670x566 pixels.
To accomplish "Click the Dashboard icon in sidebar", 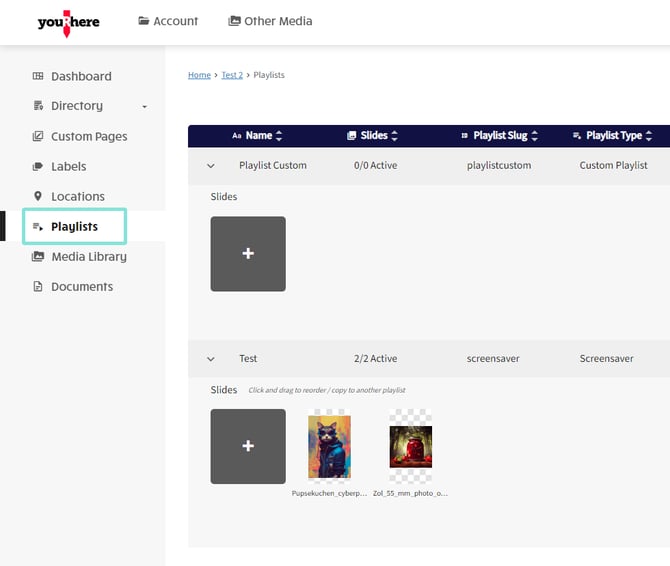I will tap(38, 76).
